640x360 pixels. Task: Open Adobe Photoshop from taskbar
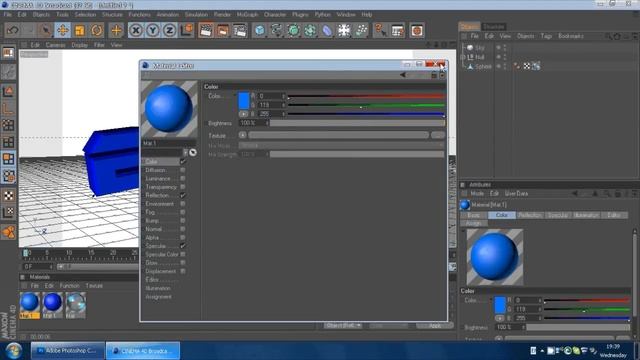67,351
